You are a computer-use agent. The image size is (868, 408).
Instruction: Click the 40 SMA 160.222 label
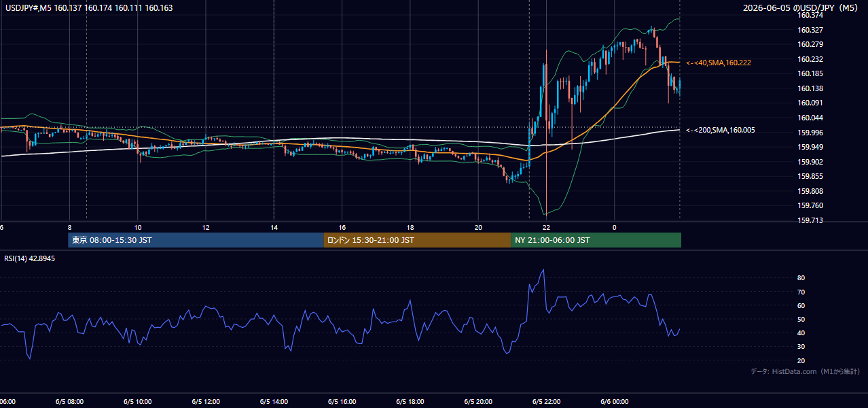click(719, 63)
